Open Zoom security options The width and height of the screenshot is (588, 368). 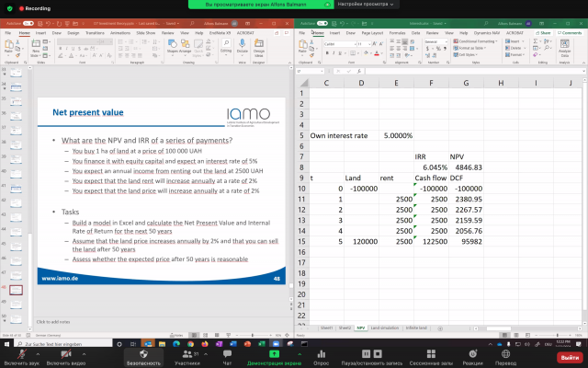pyautogui.click(x=143, y=353)
